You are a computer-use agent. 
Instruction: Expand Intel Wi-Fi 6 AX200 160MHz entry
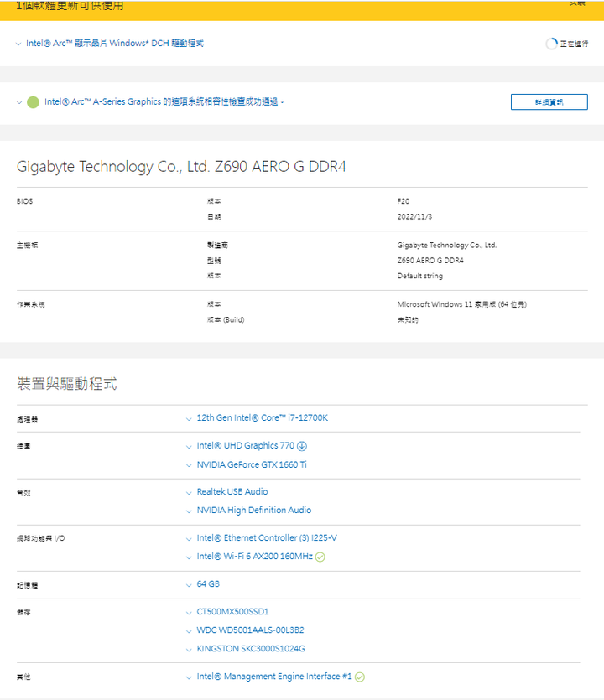click(x=189, y=557)
